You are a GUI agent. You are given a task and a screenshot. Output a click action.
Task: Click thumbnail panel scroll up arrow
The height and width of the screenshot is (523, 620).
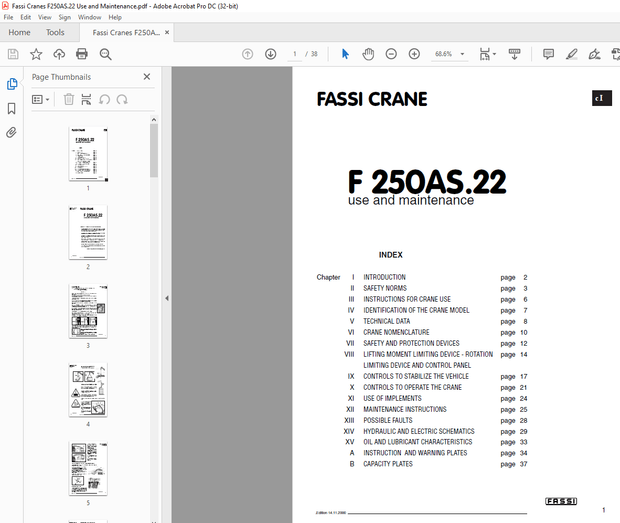(x=154, y=119)
